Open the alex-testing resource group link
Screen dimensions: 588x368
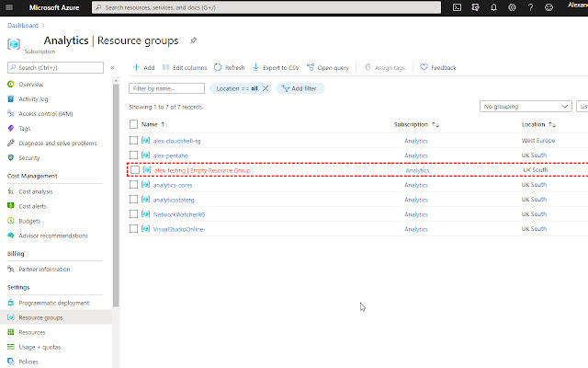tap(202, 170)
